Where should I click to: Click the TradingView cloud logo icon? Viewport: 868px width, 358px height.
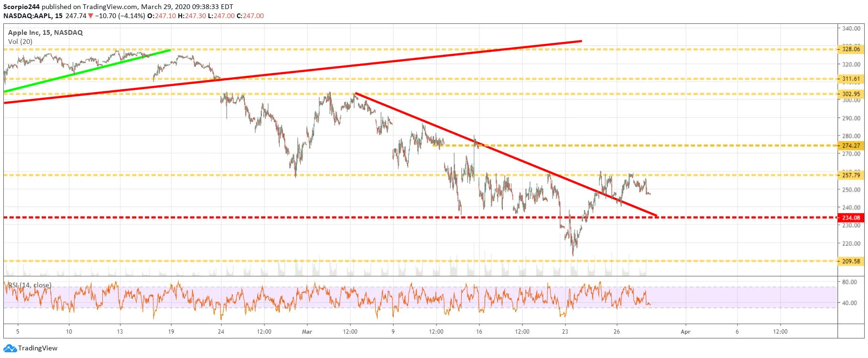tap(10, 348)
